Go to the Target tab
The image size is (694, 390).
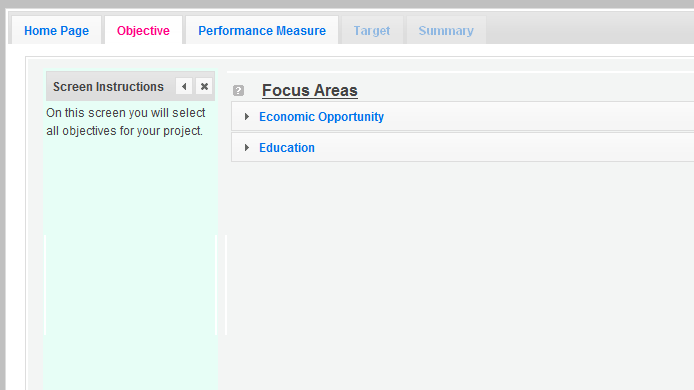[x=372, y=30]
